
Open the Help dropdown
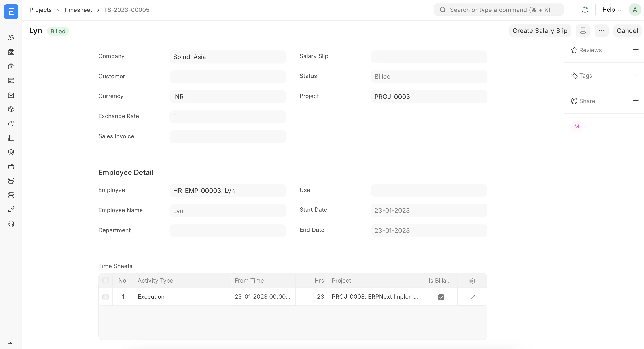[612, 10]
